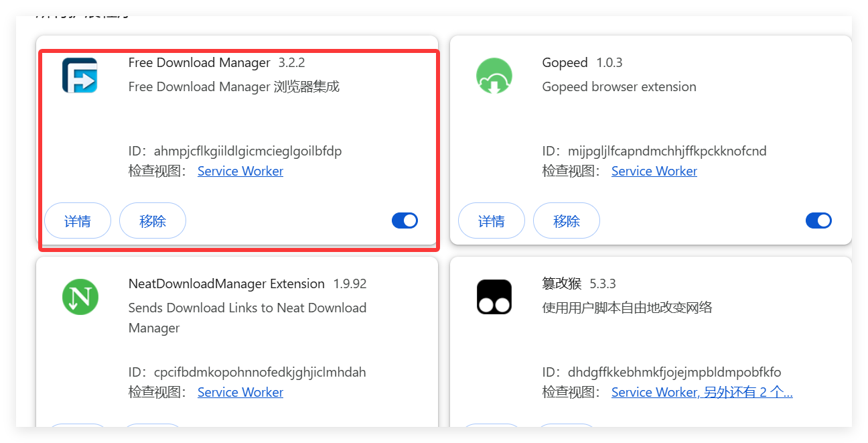Click Gopeed version 1.0.3
This screenshot has height=443, width=868.
pos(609,62)
